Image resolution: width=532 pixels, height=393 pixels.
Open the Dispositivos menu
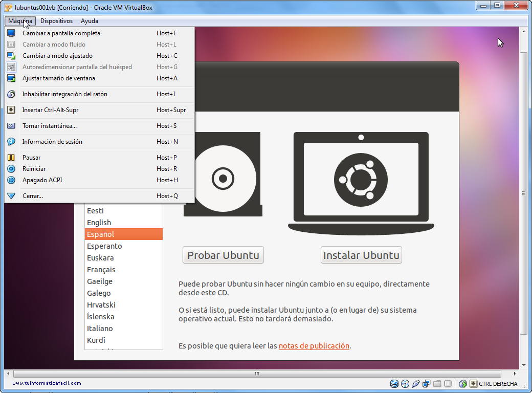[56, 21]
